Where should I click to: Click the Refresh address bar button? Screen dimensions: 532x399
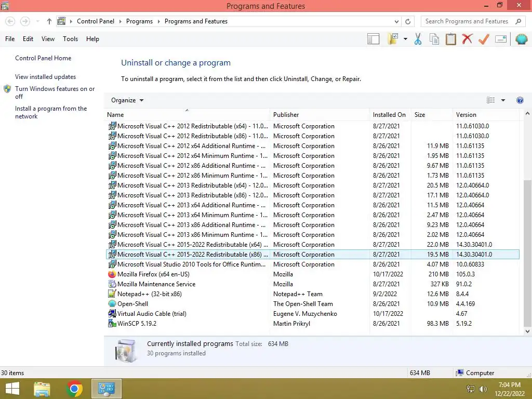[x=408, y=21]
